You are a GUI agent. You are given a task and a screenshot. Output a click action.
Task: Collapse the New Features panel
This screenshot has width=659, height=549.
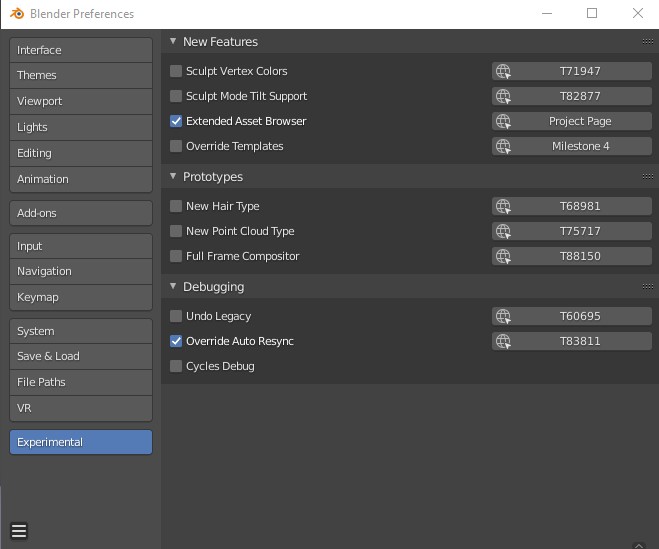click(173, 42)
